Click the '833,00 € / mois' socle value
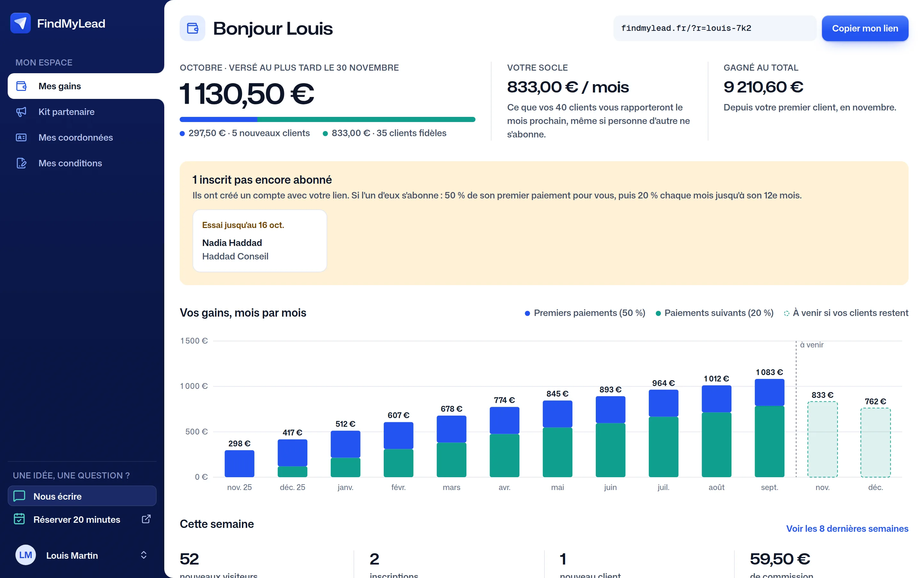Image resolution: width=924 pixels, height=578 pixels. (x=568, y=87)
